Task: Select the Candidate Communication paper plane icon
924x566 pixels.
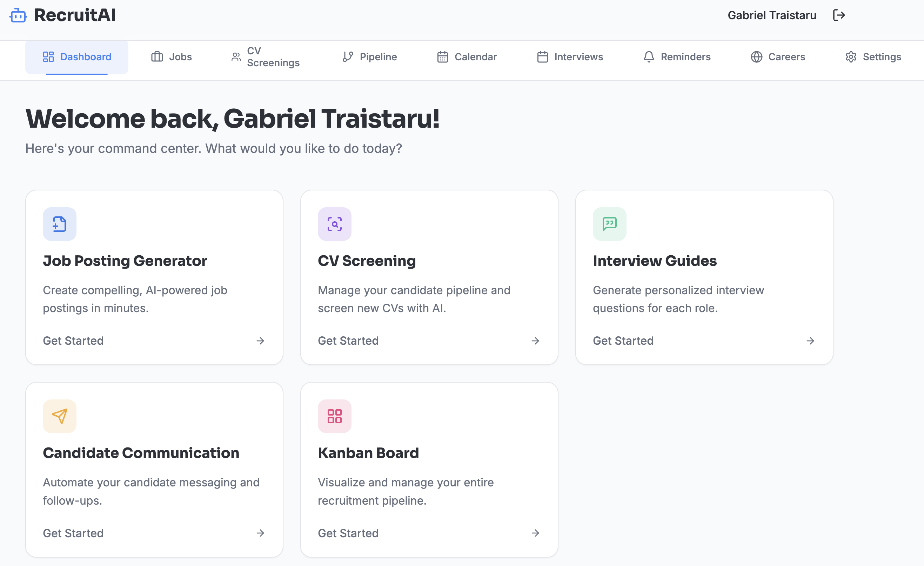Action: click(59, 416)
